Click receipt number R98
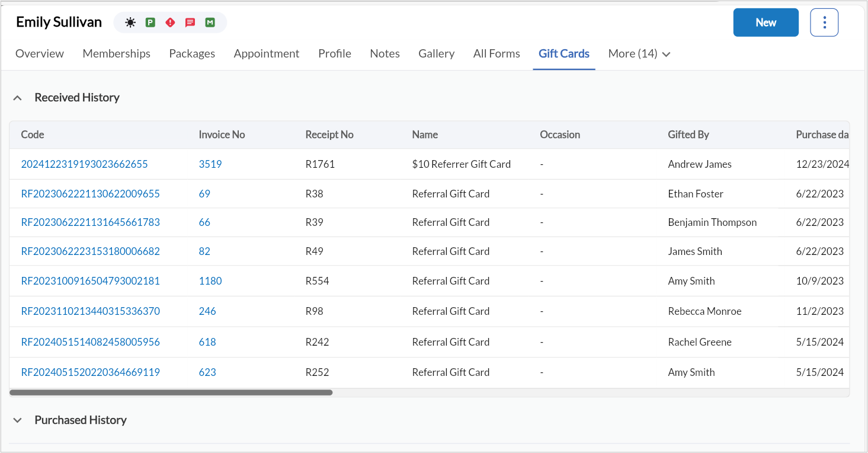 coord(314,311)
